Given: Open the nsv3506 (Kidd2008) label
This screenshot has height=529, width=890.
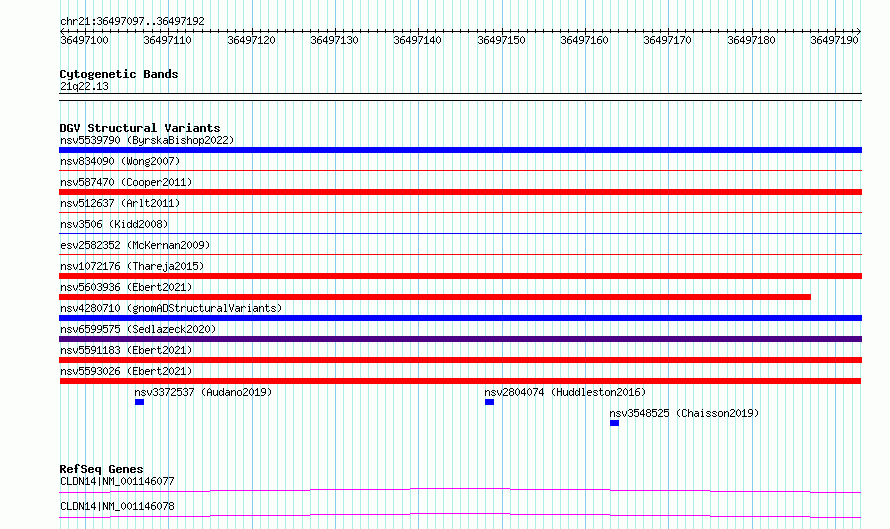Looking at the screenshot, I should click(114, 224).
